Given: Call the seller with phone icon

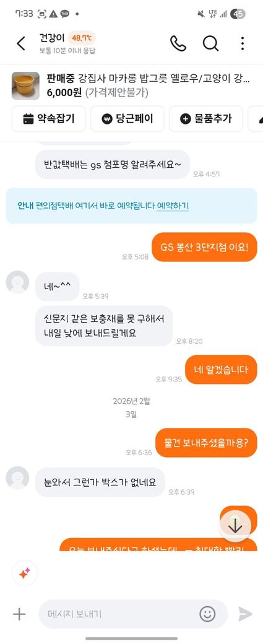Looking at the screenshot, I should click(178, 43).
